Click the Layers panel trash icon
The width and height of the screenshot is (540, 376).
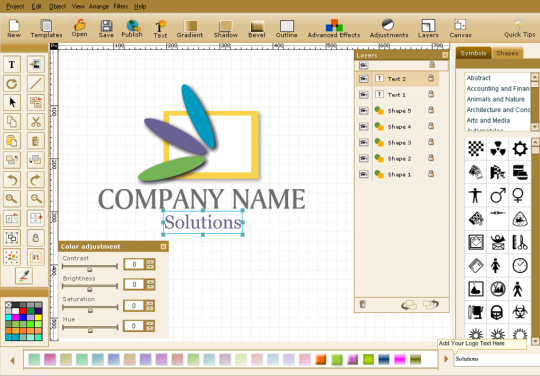pos(363,304)
